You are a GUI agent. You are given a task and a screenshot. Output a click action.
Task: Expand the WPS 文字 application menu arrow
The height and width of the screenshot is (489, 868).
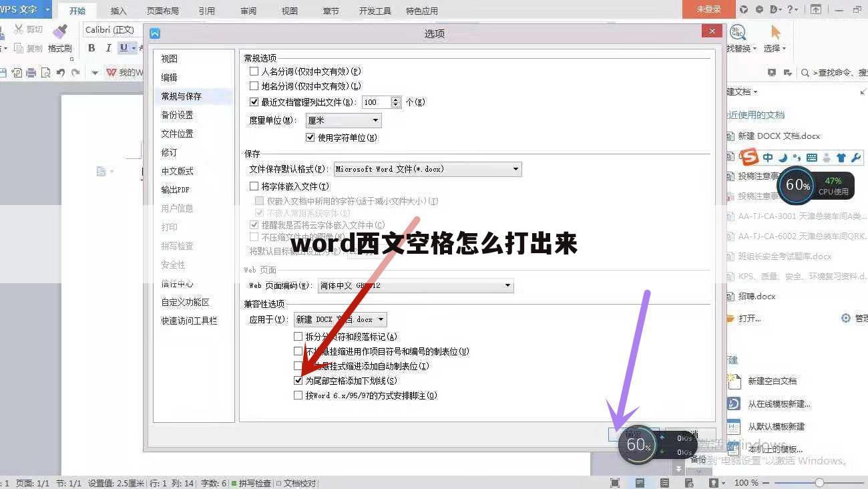tap(47, 9)
